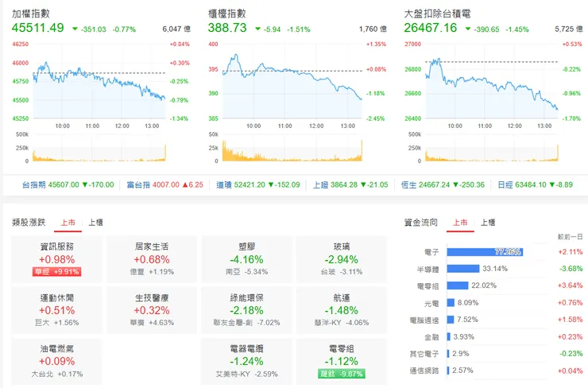The width and height of the screenshot is (588, 388).
Task: Switch 類股漲跌 to the 上櫃 tab
Action: pos(95,223)
